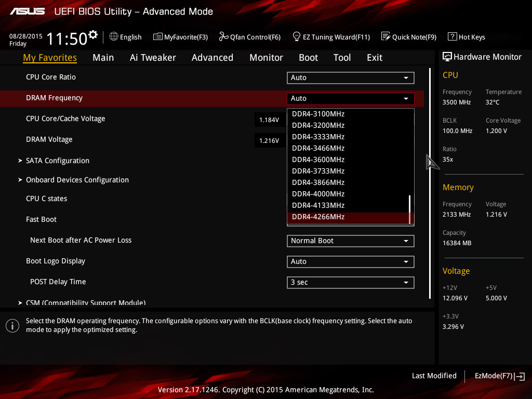This screenshot has height=399, width=532.
Task: Switch to My Favorites tab
Action: 50,58
